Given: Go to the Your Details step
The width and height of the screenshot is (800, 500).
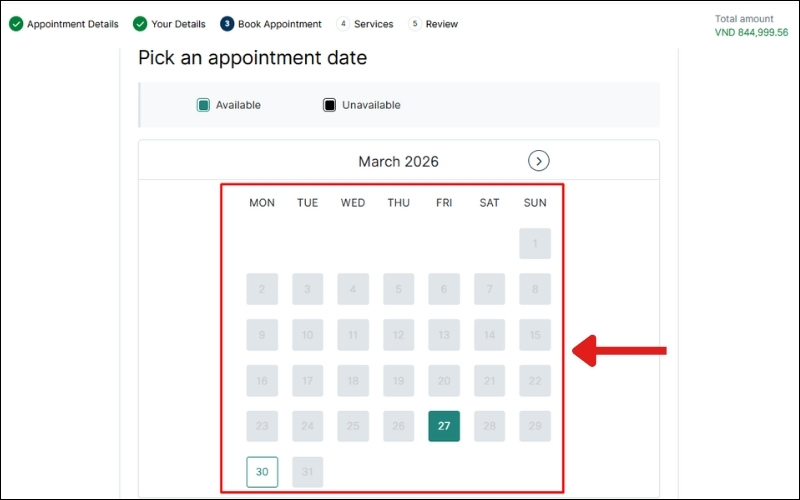Looking at the screenshot, I should click(178, 24).
